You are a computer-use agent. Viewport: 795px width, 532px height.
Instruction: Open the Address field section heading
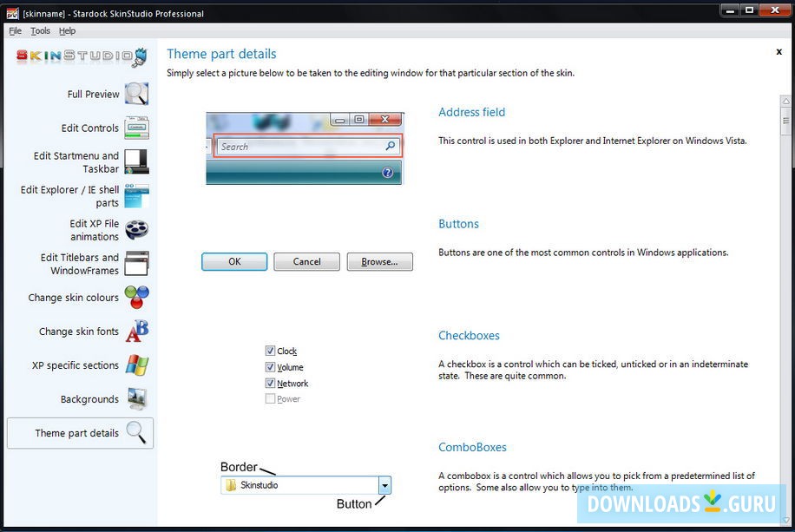471,112
